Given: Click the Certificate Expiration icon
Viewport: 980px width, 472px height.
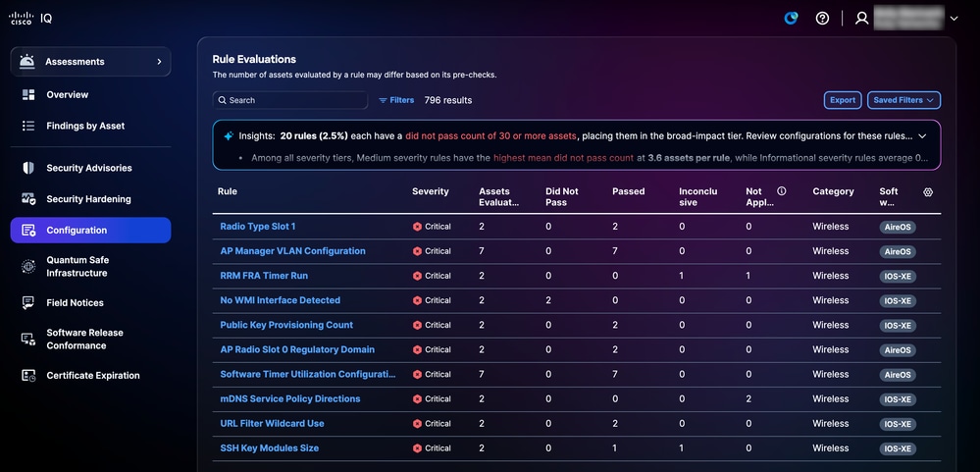Looking at the screenshot, I should pos(28,375).
